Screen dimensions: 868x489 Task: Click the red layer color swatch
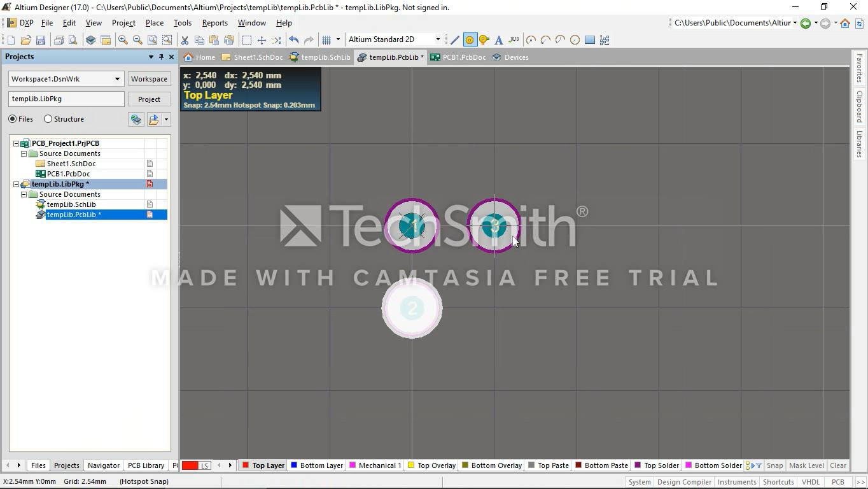pyautogui.click(x=190, y=465)
